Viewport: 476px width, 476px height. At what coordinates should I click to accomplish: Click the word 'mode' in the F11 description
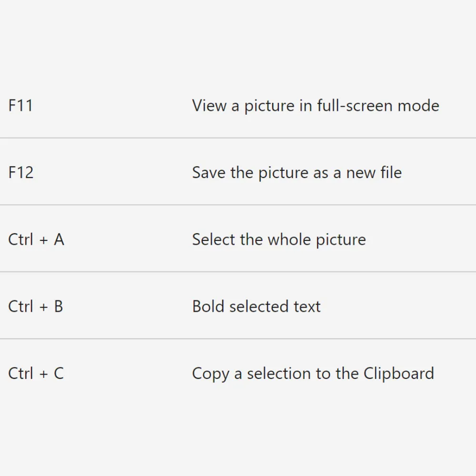pos(418,105)
